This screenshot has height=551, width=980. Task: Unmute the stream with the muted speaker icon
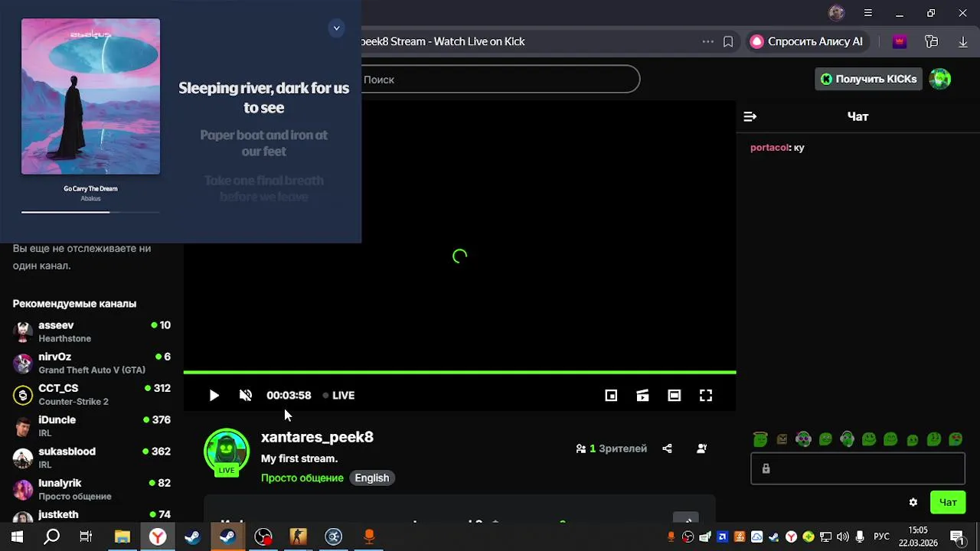(246, 396)
